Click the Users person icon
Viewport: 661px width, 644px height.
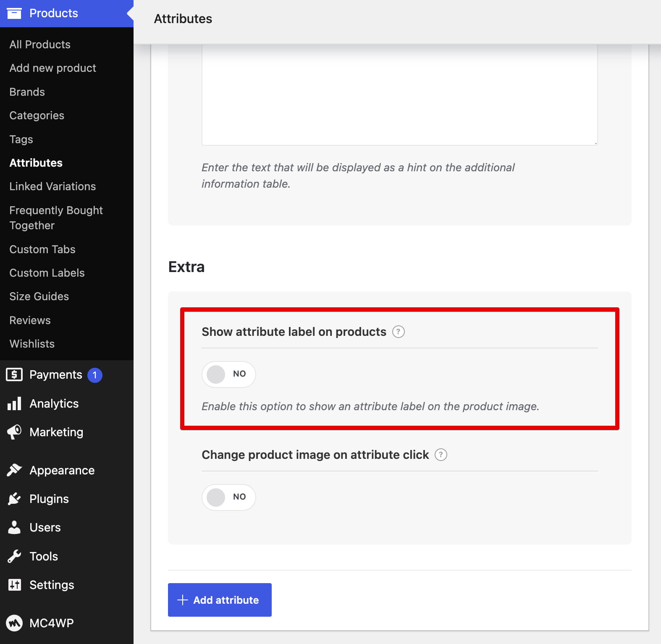(14, 527)
